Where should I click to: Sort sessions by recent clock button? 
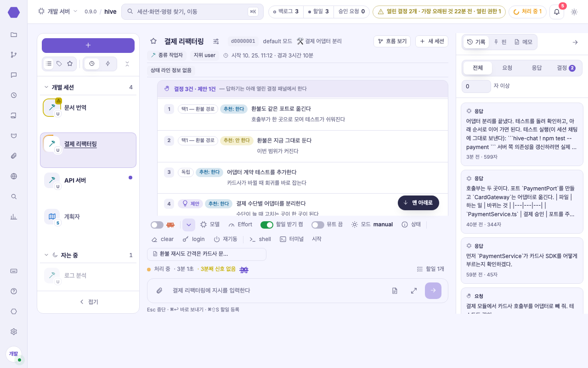click(92, 63)
